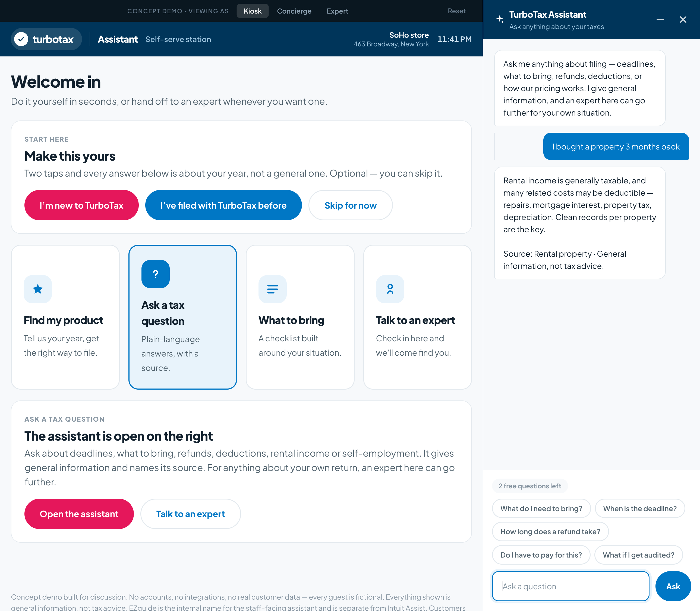Click the 463 Broadway, New York address
The height and width of the screenshot is (611, 700).
(x=391, y=44)
